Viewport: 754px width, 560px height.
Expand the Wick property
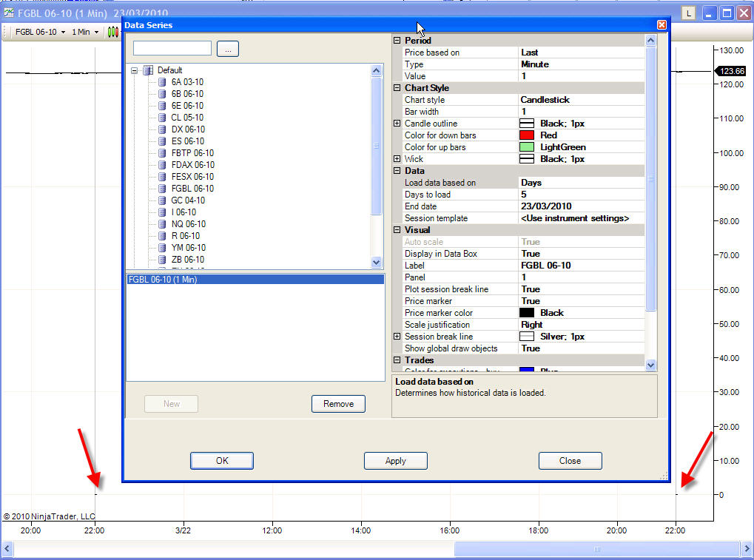[x=397, y=158]
